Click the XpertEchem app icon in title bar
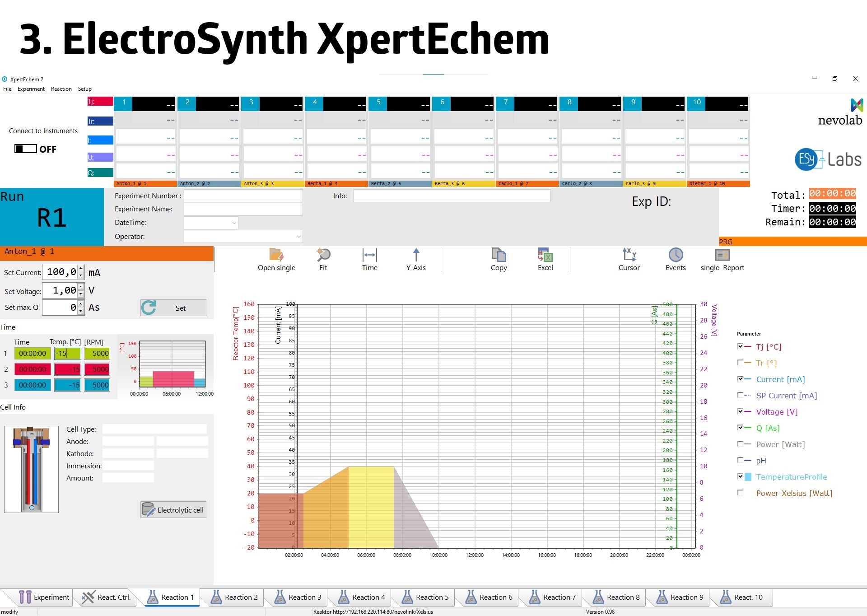The width and height of the screenshot is (867, 616). coord(5,79)
